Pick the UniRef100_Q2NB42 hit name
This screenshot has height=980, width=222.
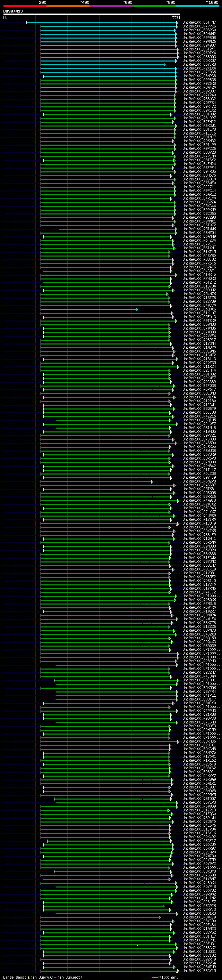pos(199,466)
